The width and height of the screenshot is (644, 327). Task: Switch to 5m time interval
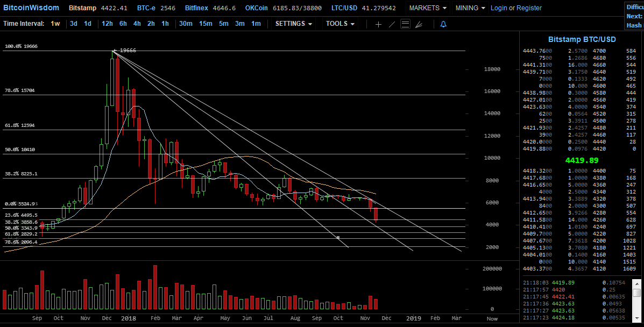pos(223,24)
